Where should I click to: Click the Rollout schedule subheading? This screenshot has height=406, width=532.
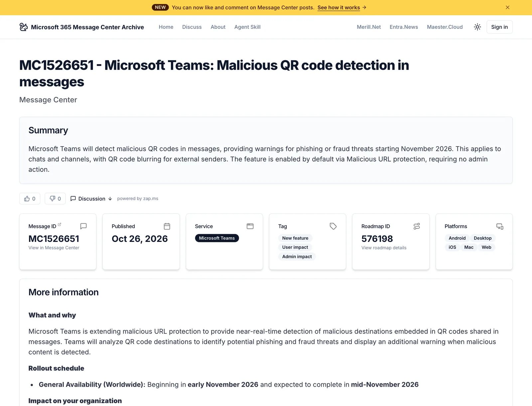[56, 368]
